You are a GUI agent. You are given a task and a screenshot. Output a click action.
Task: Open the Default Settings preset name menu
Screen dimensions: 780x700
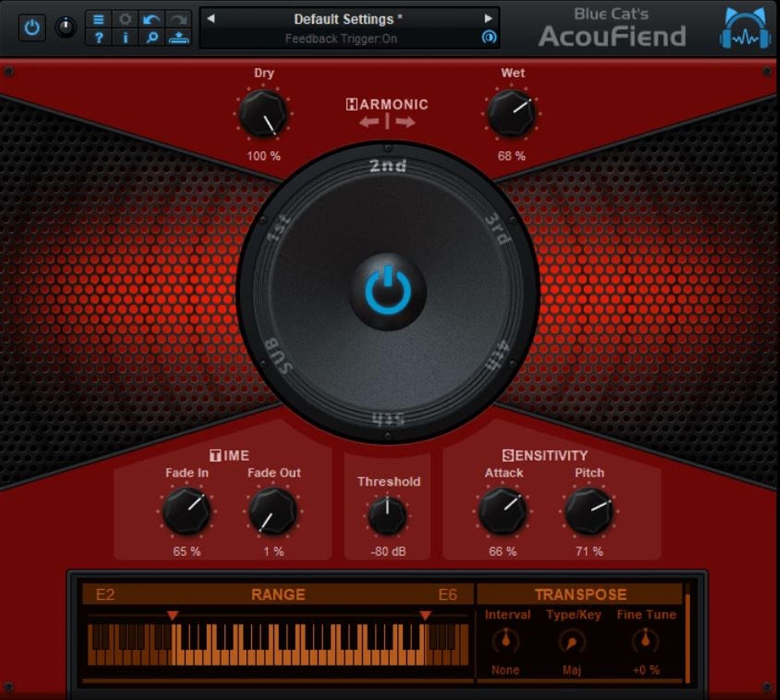point(348,19)
